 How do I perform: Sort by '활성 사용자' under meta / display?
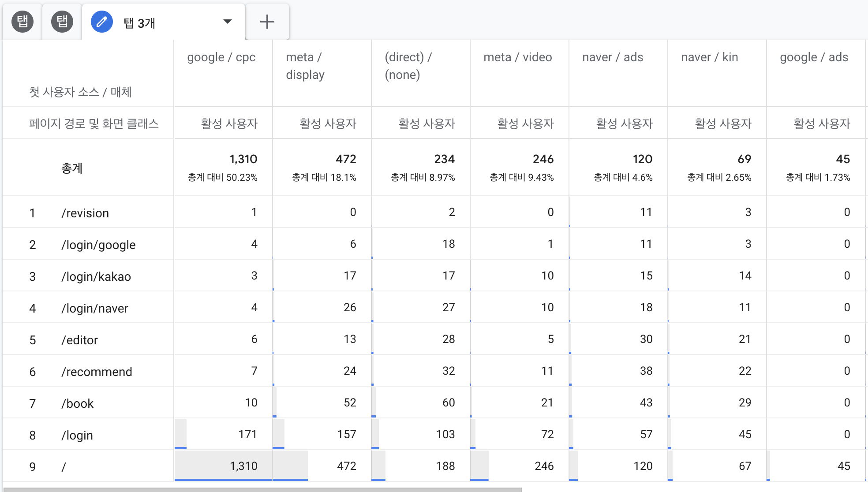[x=328, y=123]
